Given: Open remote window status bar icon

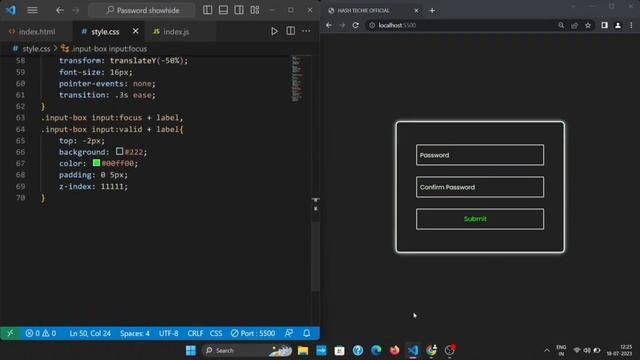Looking at the screenshot, I should 10,333.
